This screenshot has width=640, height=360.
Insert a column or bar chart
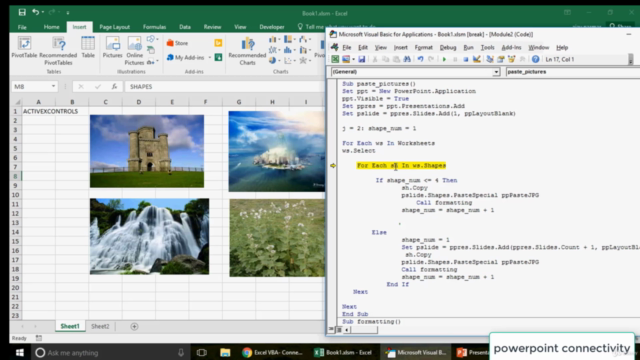point(273,39)
